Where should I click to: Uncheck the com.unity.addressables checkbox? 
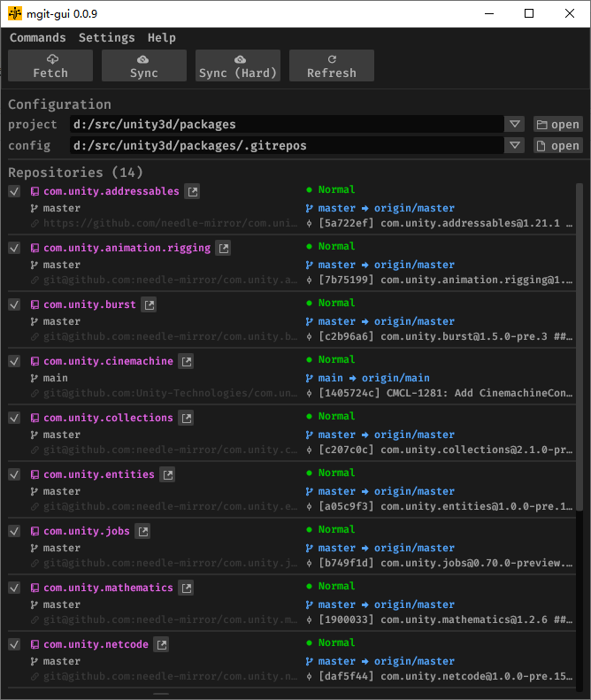click(14, 191)
